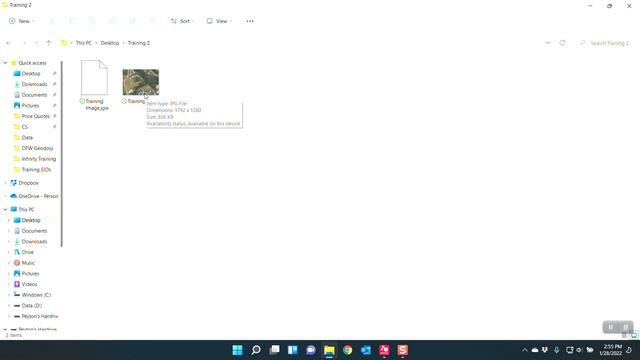
Task: Switch to large thumbnails view button in status bar
Action: [x=634, y=335]
